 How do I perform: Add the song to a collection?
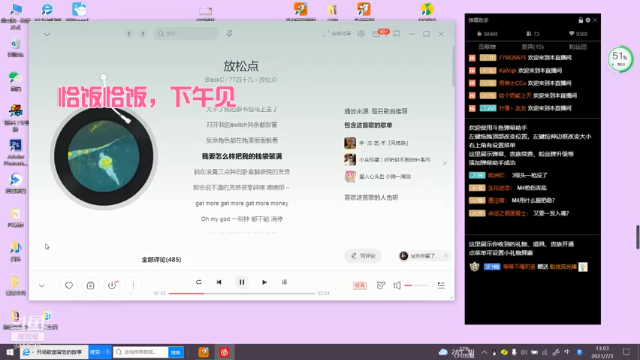[90, 285]
